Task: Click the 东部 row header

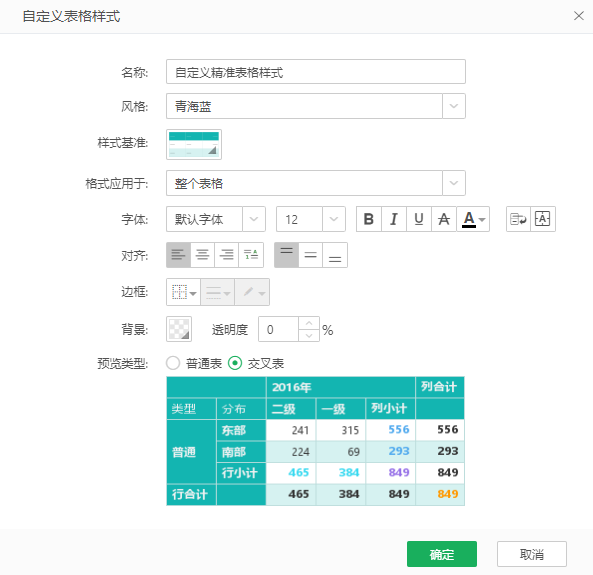Action: [x=241, y=430]
